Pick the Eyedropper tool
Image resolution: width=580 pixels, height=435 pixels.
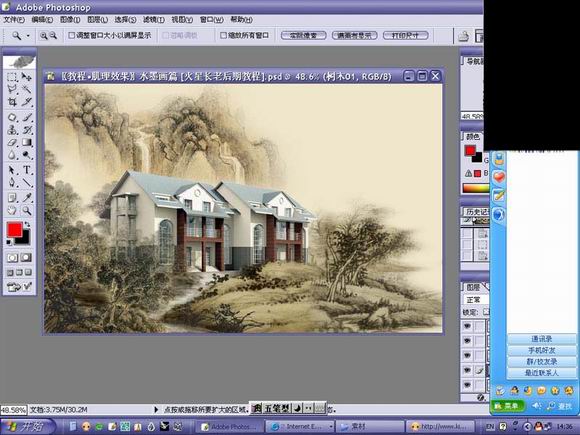27,197
